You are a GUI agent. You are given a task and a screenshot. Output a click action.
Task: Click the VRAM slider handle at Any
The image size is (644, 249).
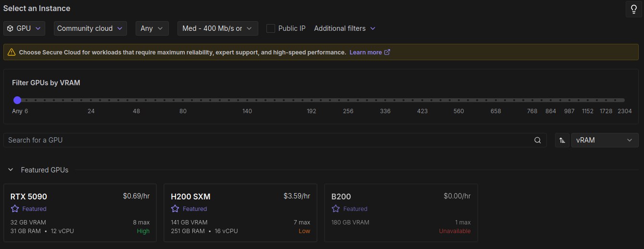pos(17,100)
